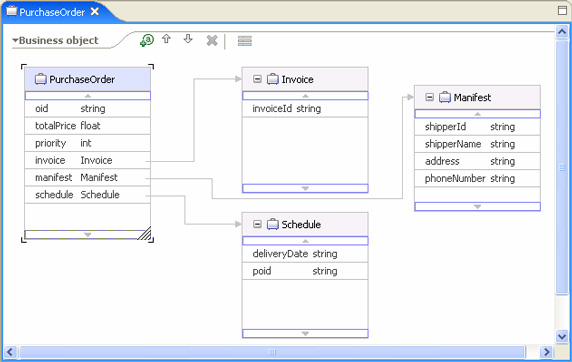
Task: Click the Schedule type of schedule attribute
Action: coord(100,194)
